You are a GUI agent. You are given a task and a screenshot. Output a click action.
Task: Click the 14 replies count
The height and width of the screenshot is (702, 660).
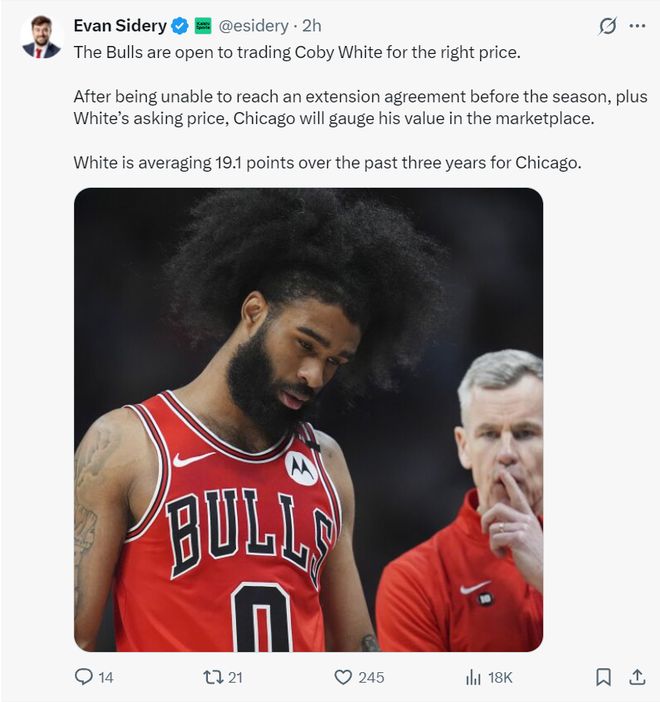click(x=106, y=677)
